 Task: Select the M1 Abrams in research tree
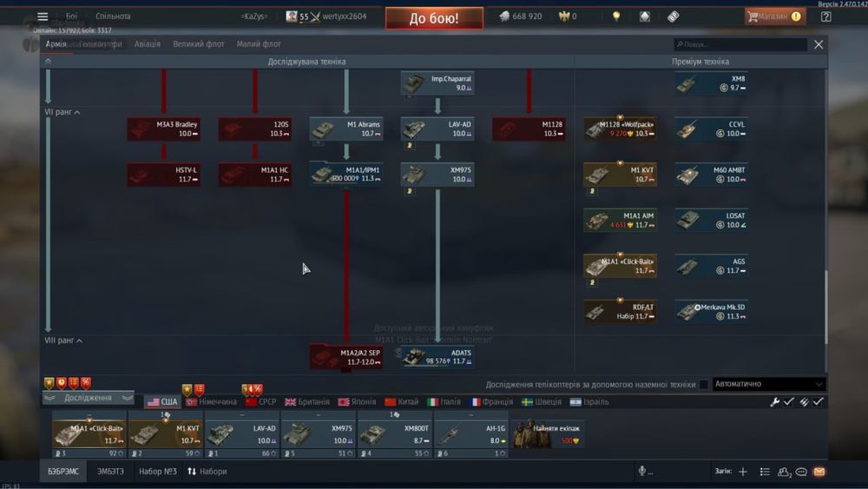tap(346, 129)
